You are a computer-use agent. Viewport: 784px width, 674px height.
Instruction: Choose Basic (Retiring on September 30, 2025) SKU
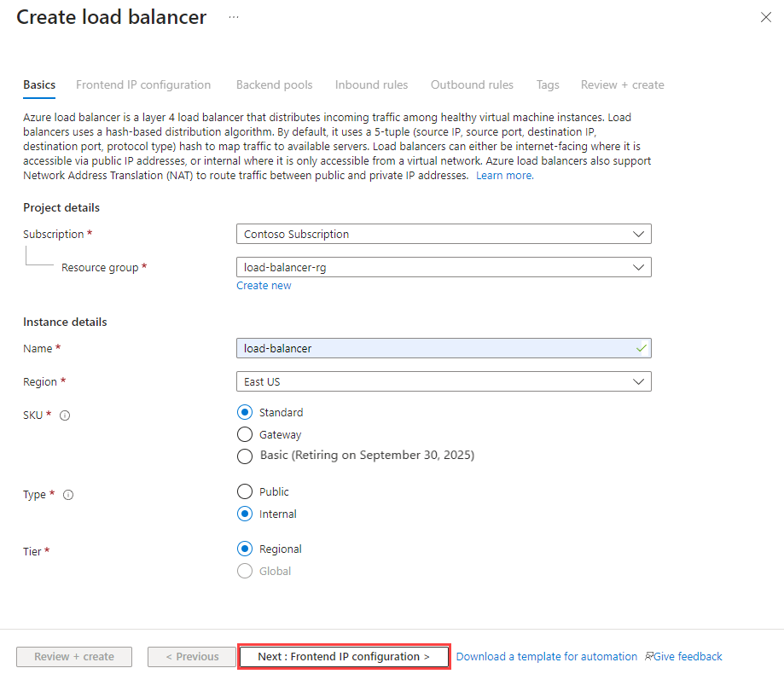(x=245, y=456)
